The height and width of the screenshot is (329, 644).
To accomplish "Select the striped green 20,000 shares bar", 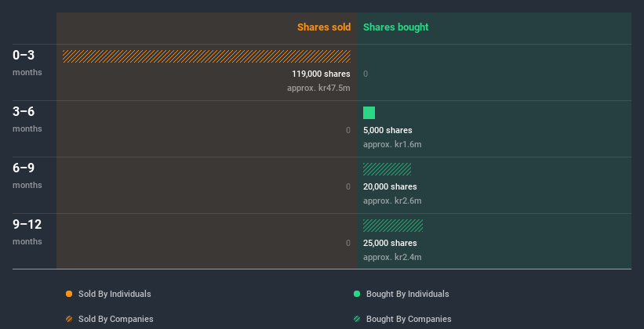I will [387, 169].
